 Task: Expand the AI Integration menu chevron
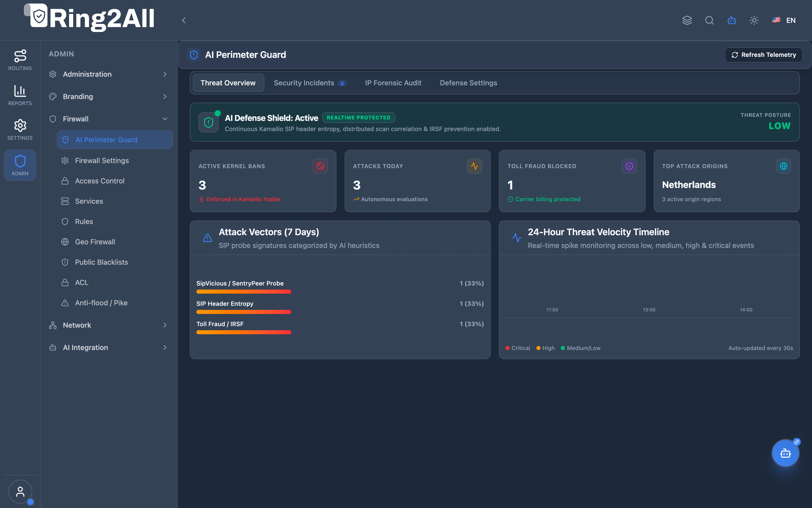pyautogui.click(x=165, y=348)
